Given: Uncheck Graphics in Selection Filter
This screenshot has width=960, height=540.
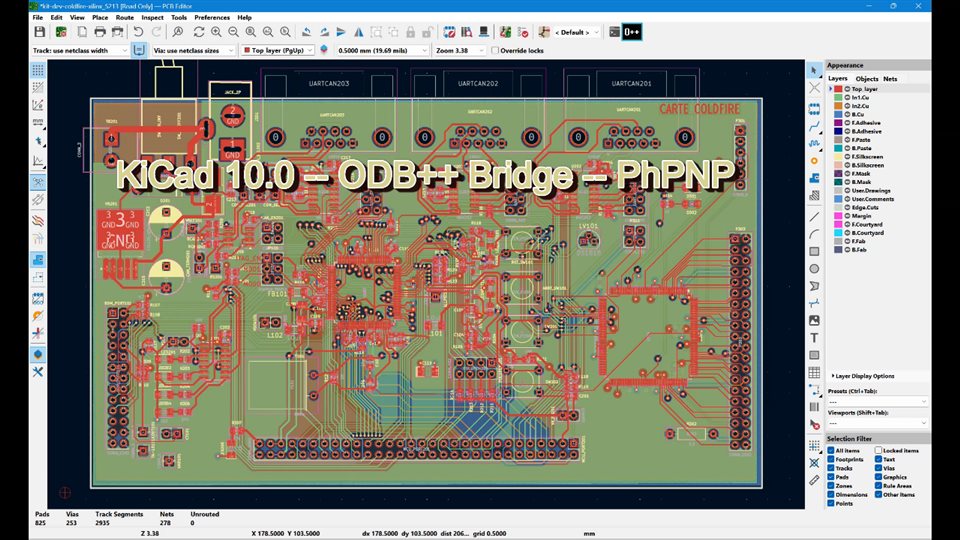Looking at the screenshot, I should pyautogui.click(x=878, y=477).
